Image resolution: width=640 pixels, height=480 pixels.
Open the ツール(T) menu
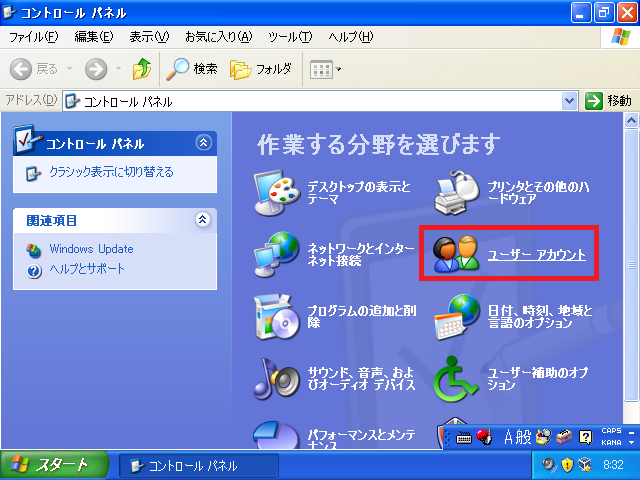coord(290,37)
